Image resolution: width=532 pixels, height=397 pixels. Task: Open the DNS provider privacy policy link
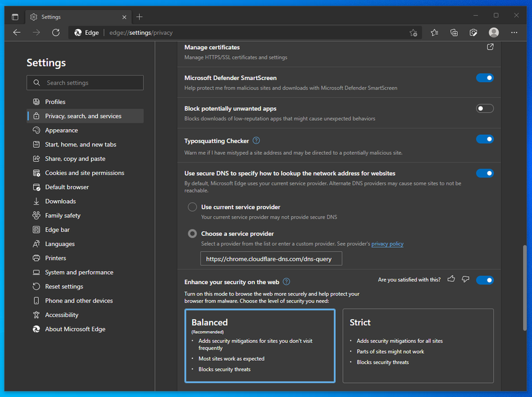[387, 243]
